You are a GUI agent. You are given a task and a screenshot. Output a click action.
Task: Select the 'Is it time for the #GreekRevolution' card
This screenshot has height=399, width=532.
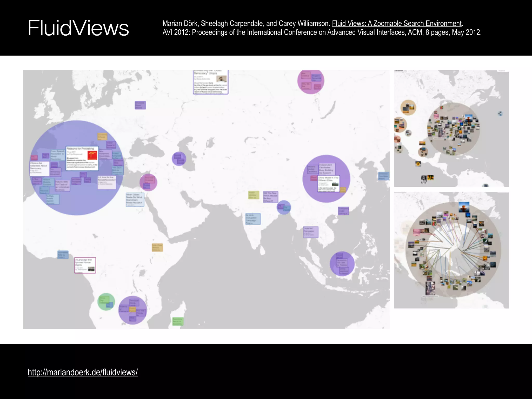tap(107, 182)
